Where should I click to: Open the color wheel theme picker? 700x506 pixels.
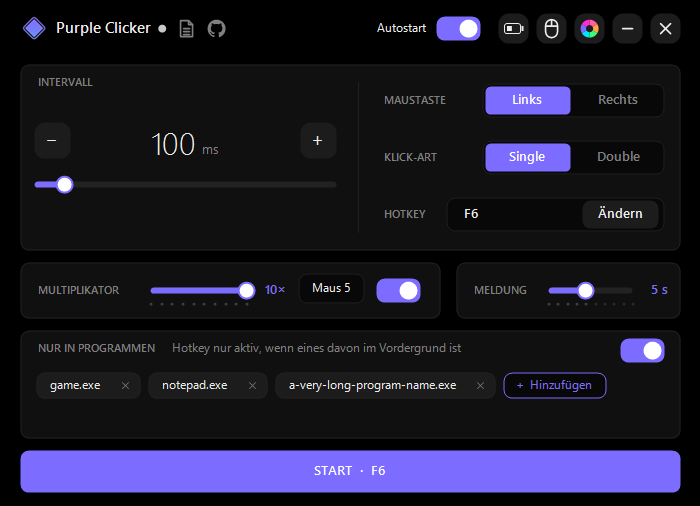[x=589, y=29]
